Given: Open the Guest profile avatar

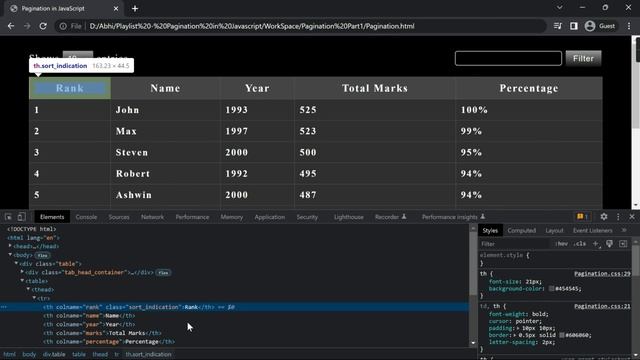Looking at the screenshot, I should pos(590,26).
